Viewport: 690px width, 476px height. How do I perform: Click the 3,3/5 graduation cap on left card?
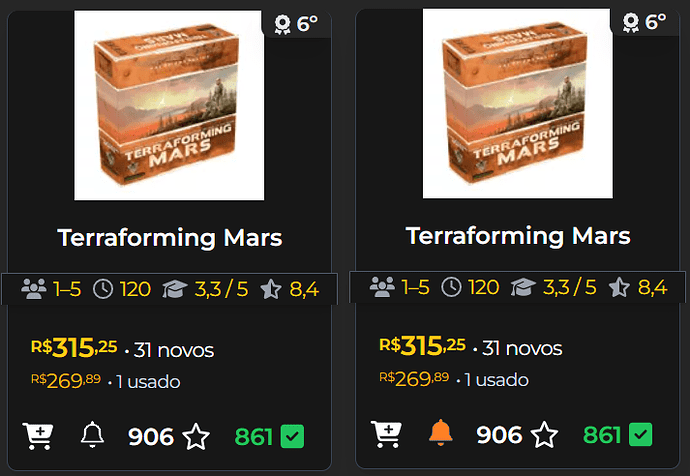pyautogui.click(x=175, y=289)
